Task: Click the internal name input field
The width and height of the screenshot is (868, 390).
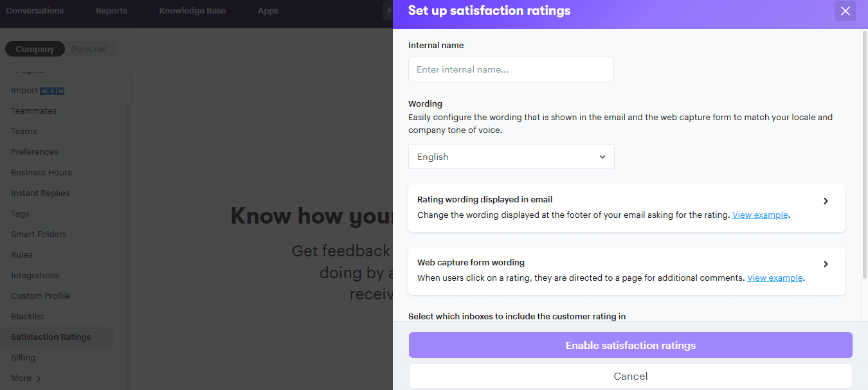Action: [511, 69]
